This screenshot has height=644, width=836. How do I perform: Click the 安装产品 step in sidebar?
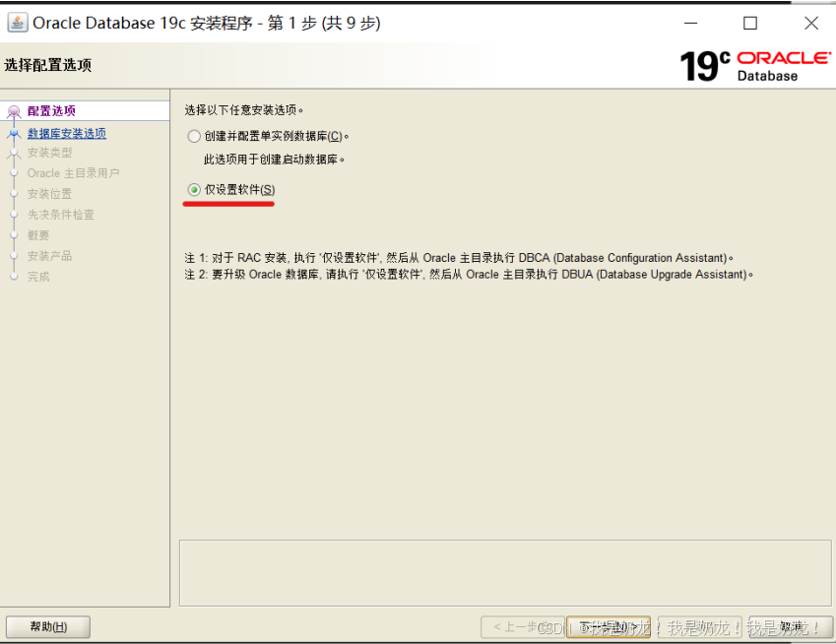49,256
